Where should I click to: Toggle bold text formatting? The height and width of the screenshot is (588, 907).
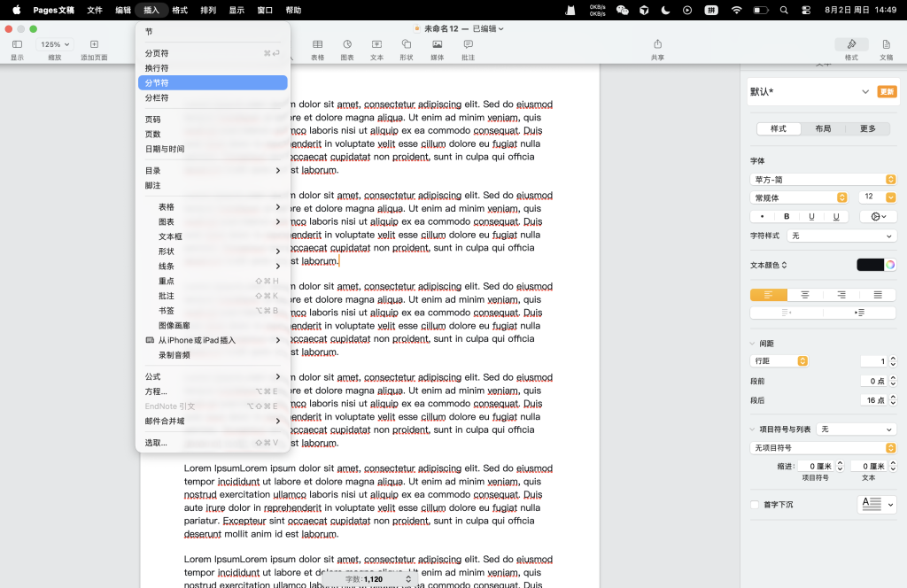point(787,216)
